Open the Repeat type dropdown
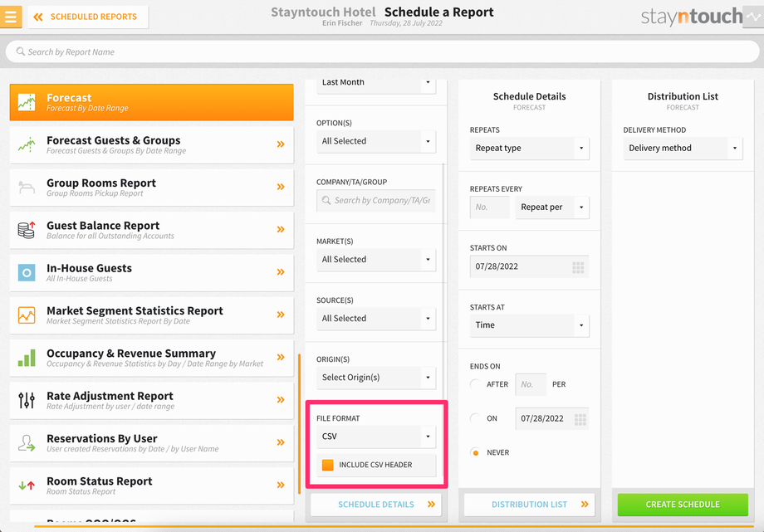Screen dimensions: 764x532 [x=530, y=148]
